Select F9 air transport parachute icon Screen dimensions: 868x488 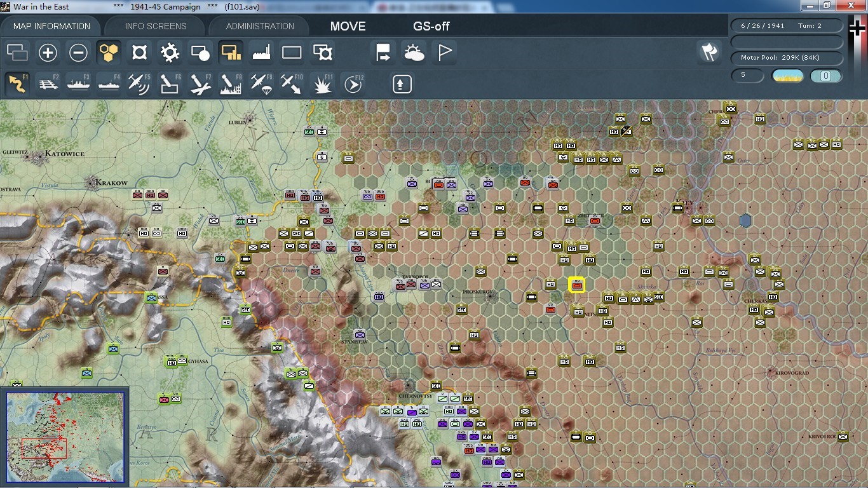pos(261,84)
